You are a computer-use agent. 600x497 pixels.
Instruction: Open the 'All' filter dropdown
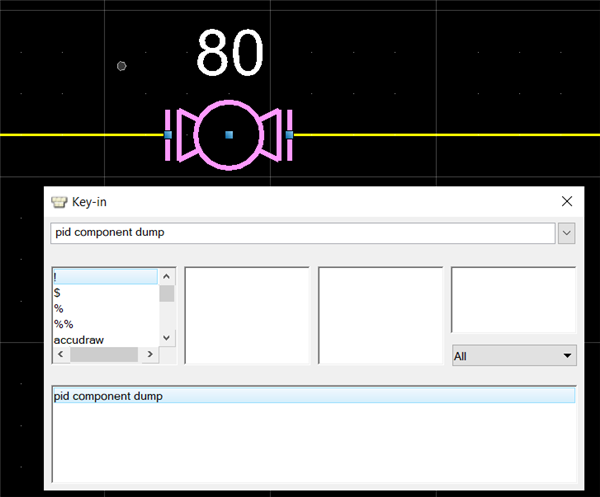[x=514, y=356]
